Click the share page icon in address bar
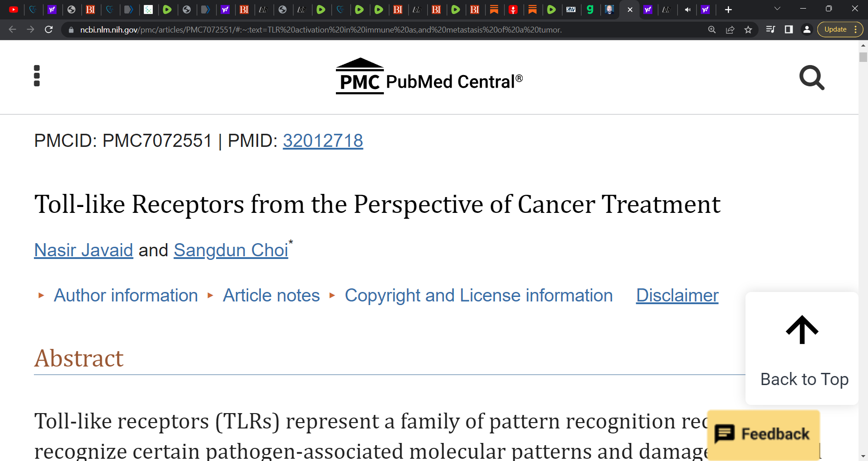The width and height of the screenshot is (868, 461). coord(730,30)
